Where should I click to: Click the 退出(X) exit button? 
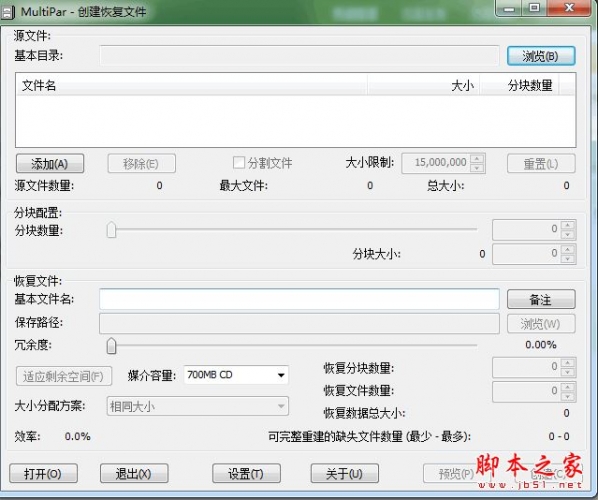click(x=134, y=473)
